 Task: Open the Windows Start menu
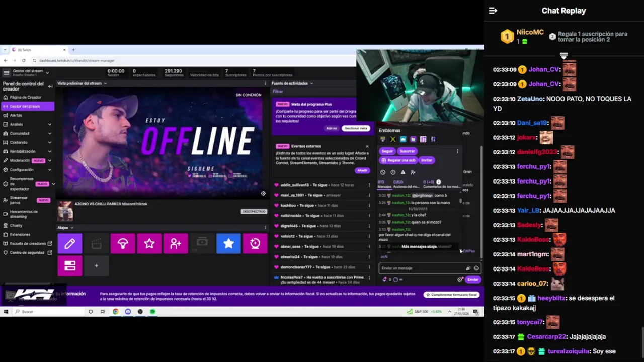point(6,312)
